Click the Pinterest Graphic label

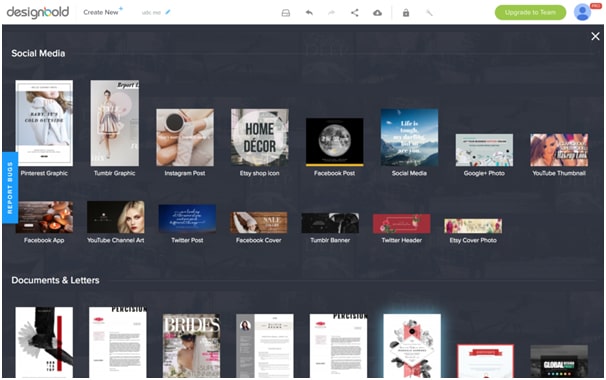coord(44,173)
